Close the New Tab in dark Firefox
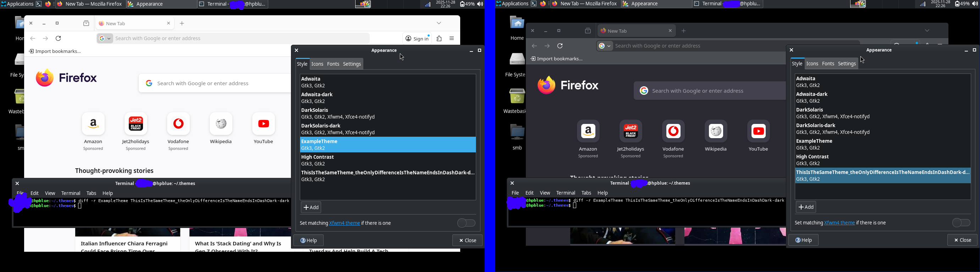 pos(670,31)
